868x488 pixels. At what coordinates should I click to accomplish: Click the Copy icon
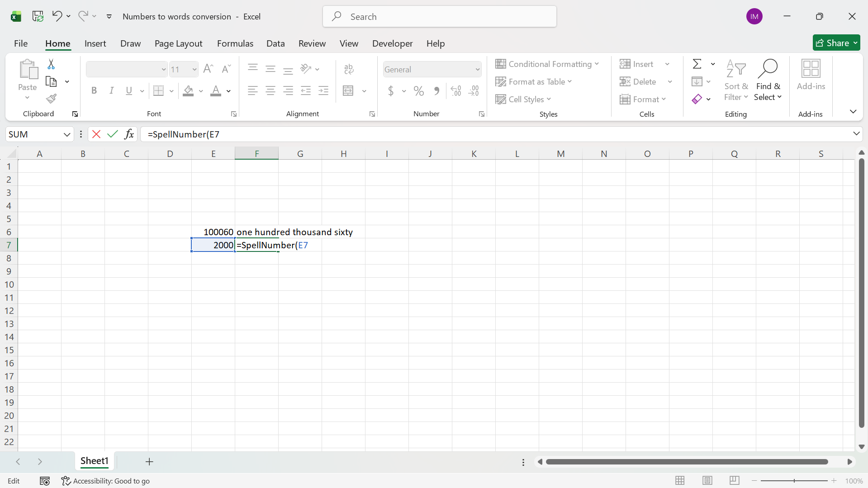coord(51,82)
